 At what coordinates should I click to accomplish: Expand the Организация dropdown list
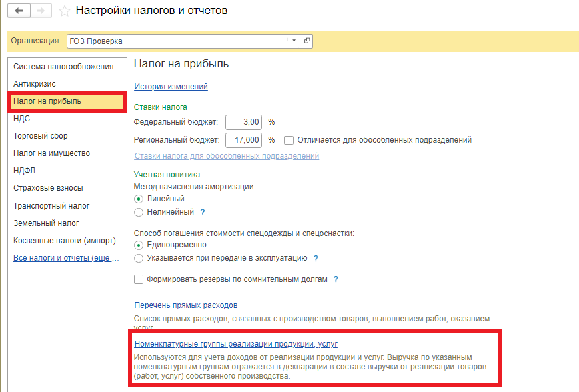click(x=294, y=41)
